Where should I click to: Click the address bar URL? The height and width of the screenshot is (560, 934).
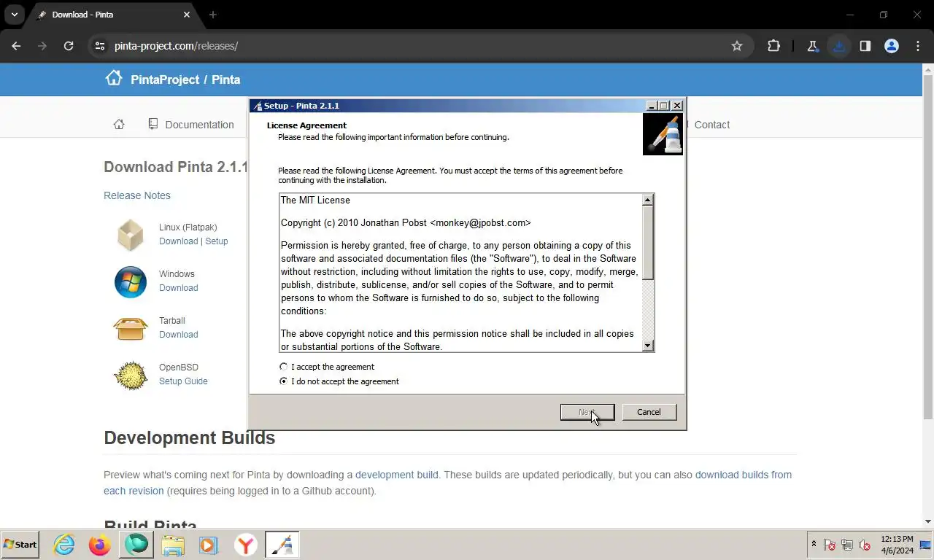tap(176, 46)
